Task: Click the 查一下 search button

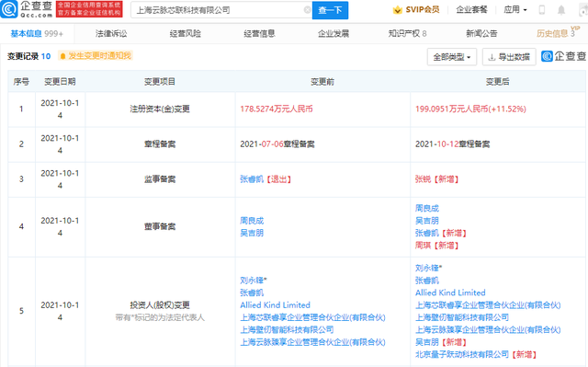Action: coord(330,10)
